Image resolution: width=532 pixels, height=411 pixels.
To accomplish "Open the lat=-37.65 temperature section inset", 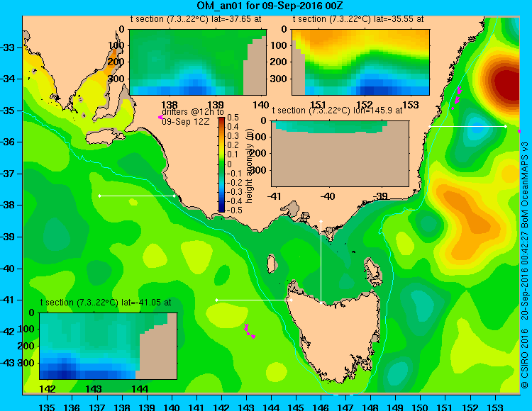I will click(x=198, y=62).
